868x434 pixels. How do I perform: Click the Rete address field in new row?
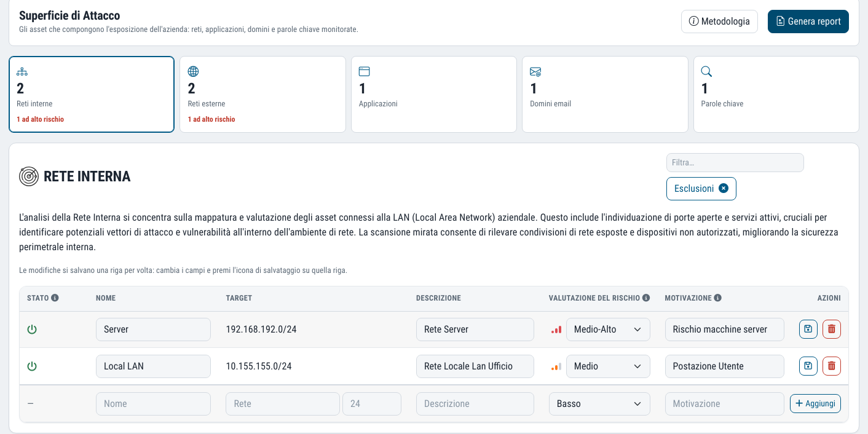[x=283, y=404]
